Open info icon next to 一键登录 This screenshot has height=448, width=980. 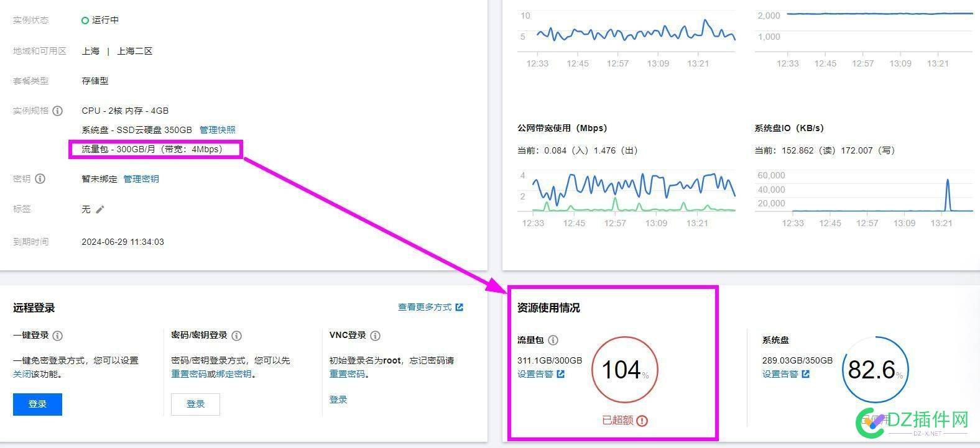(x=57, y=336)
